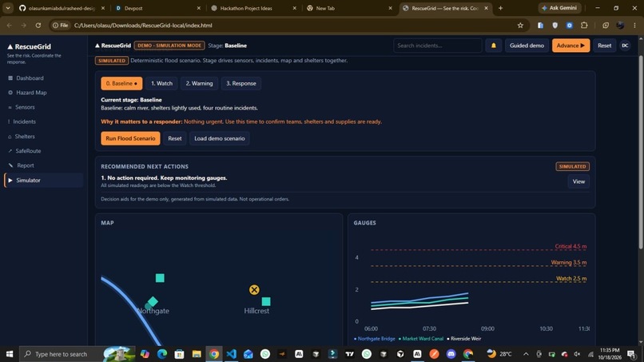The width and height of the screenshot is (644, 362).
Task: Bookmark this page with star icon
Action: 520,26
